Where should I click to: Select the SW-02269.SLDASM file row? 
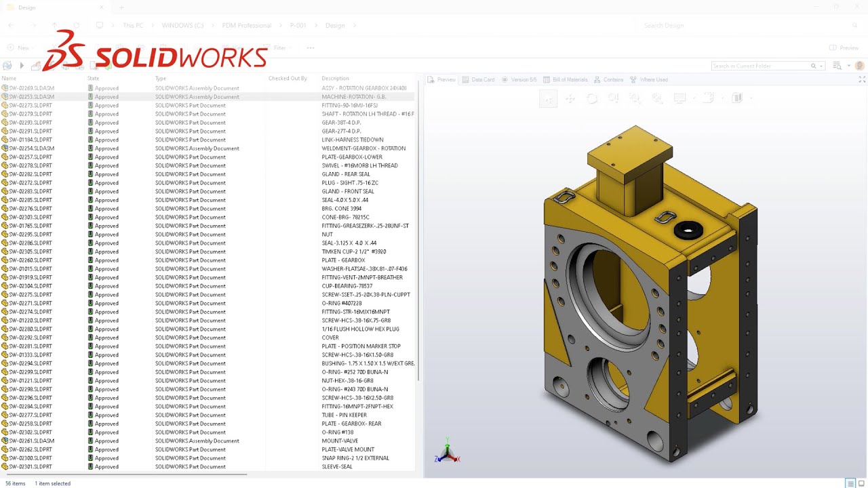(208, 88)
